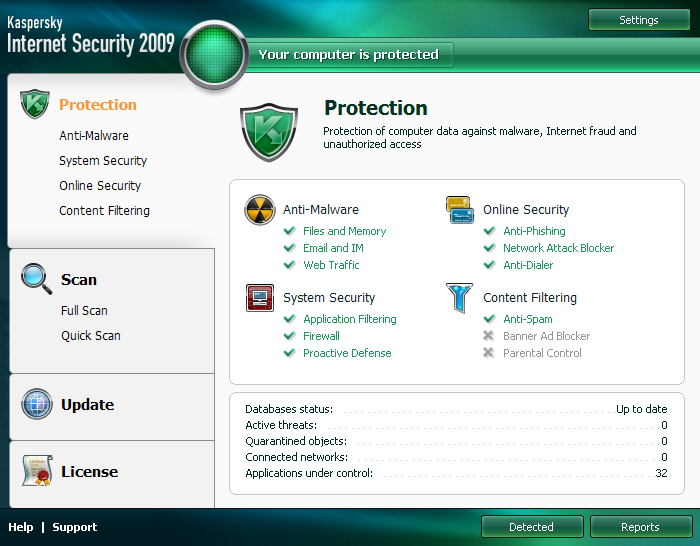Select Content Filtering in the sidebar
Image resolution: width=700 pixels, height=546 pixels.
pos(104,211)
